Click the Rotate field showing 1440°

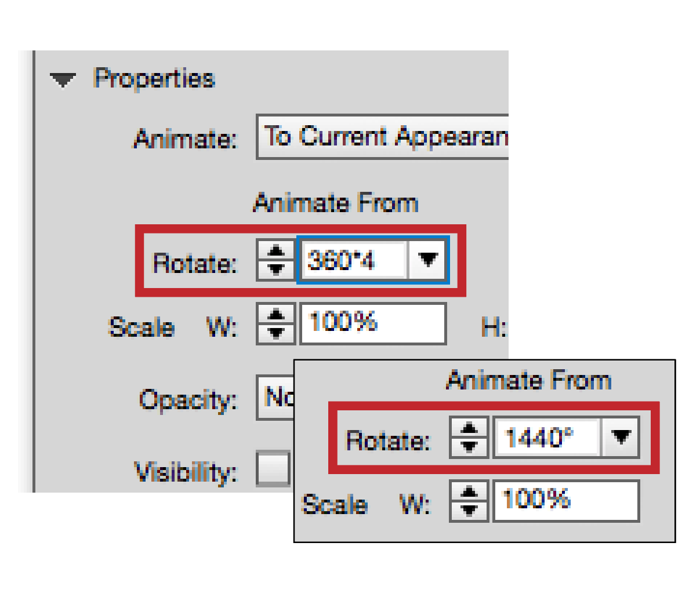[x=546, y=438]
